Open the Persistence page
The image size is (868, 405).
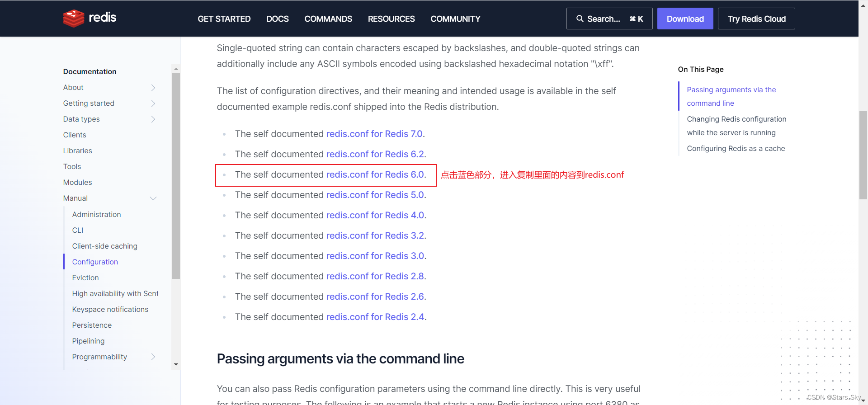pos(92,325)
